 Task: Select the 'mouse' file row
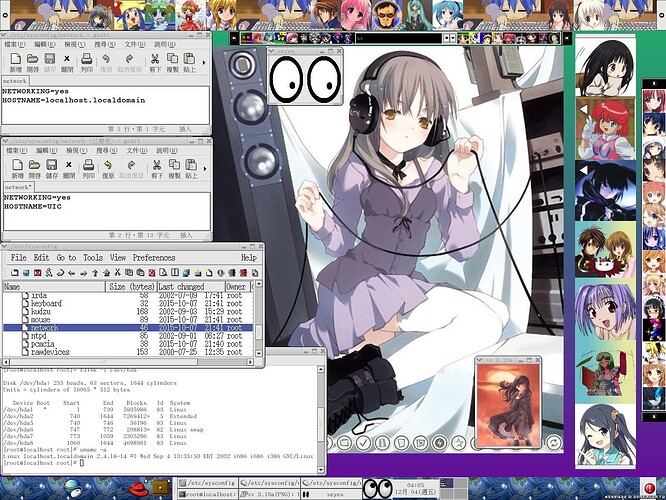(x=128, y=319)
